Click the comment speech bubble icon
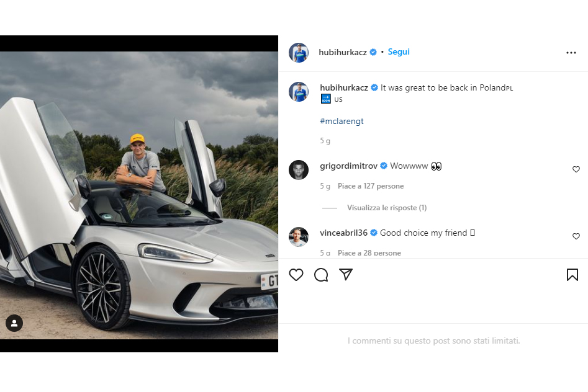Viewport: 588px width, 392px height. (321, 275)
